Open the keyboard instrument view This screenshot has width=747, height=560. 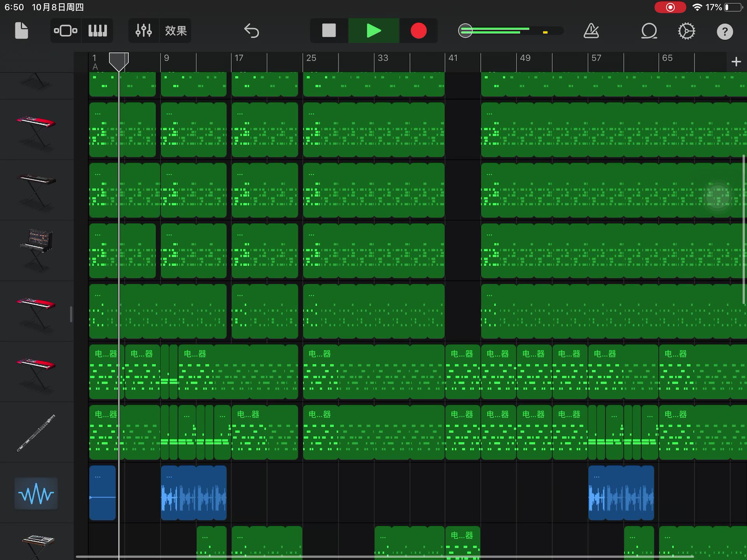(97, 31)
